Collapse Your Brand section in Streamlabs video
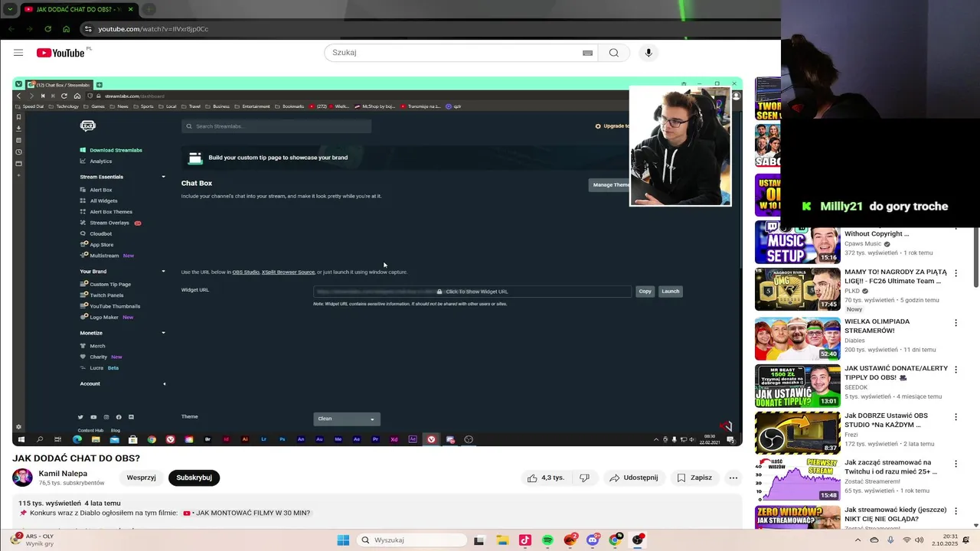This screenshot has height=551, width=980. click(163, 272)
